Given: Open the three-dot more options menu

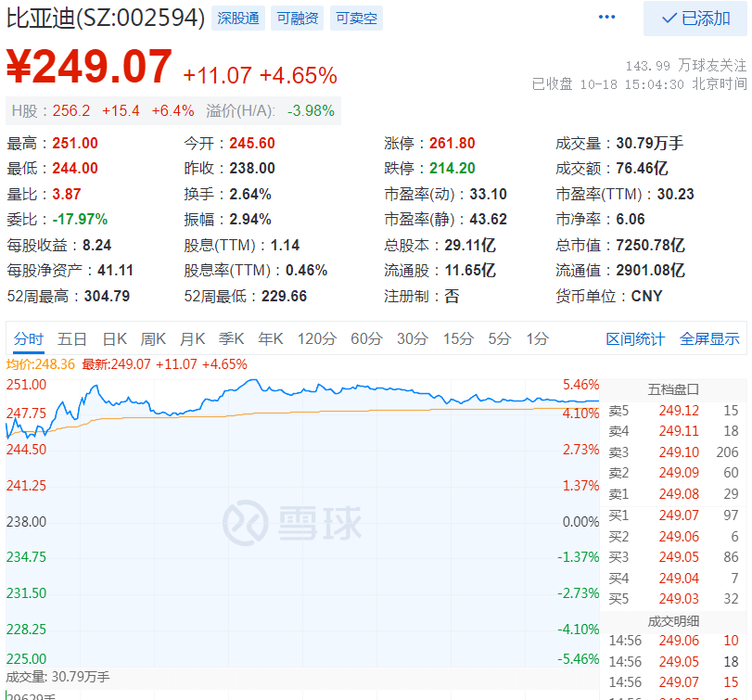Looking at the screenshot, I should click(x=607, y=18).
